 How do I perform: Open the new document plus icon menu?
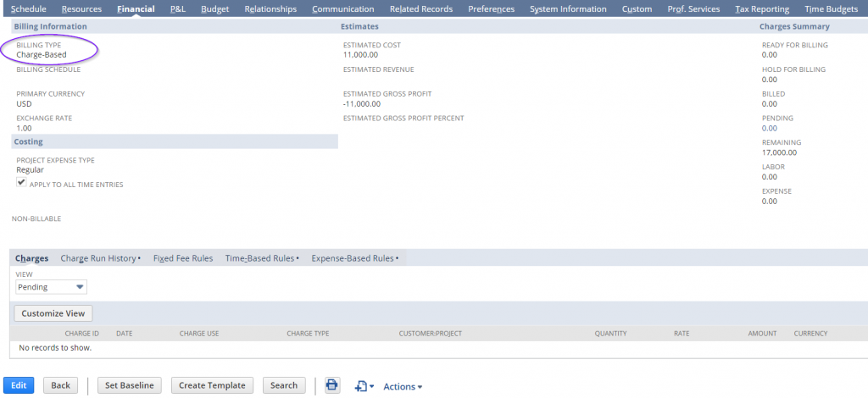(x=364, y=386)
